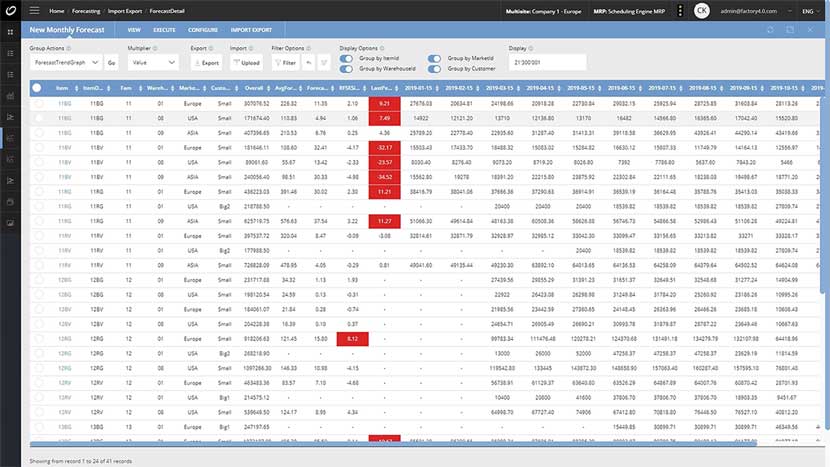This screenshot has width=830, height=467.
Task: Toggle Group by MarketId switch
Action: click(x=435, y=58)
